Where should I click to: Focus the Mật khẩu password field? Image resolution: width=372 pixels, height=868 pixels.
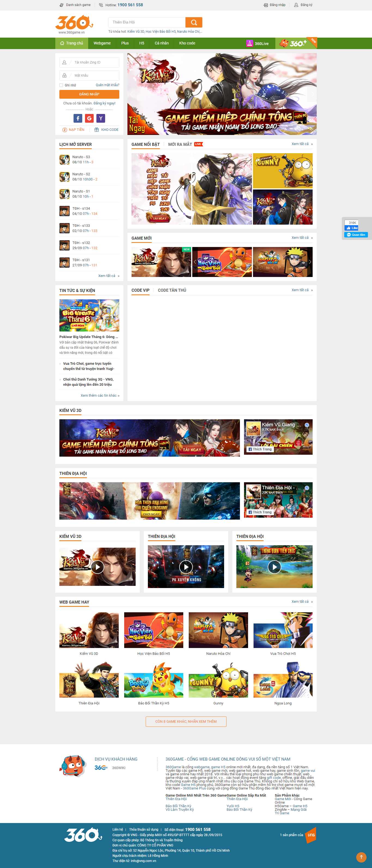[89, 76]
